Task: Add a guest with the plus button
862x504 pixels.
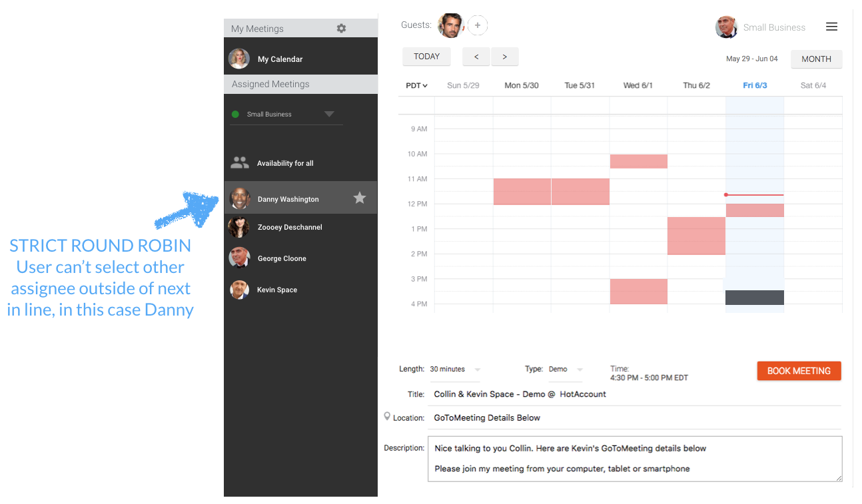Action: pyautogui.click(x=478, y=25)
